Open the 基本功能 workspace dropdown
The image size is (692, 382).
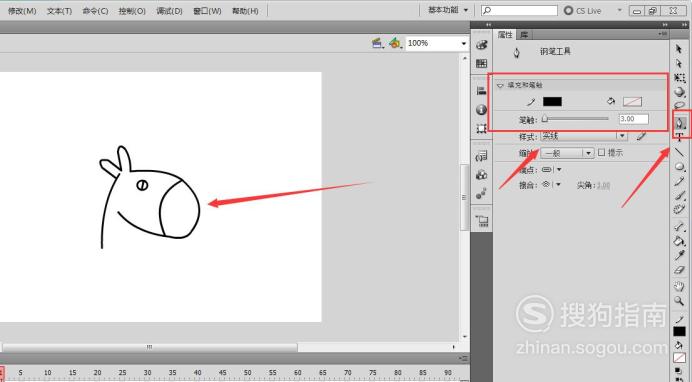448,10
